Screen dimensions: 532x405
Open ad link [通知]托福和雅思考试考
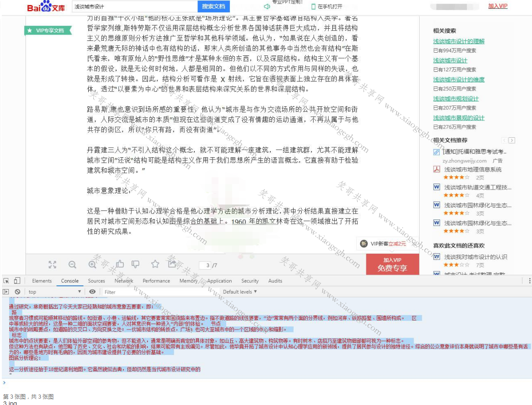coord(474,152)
